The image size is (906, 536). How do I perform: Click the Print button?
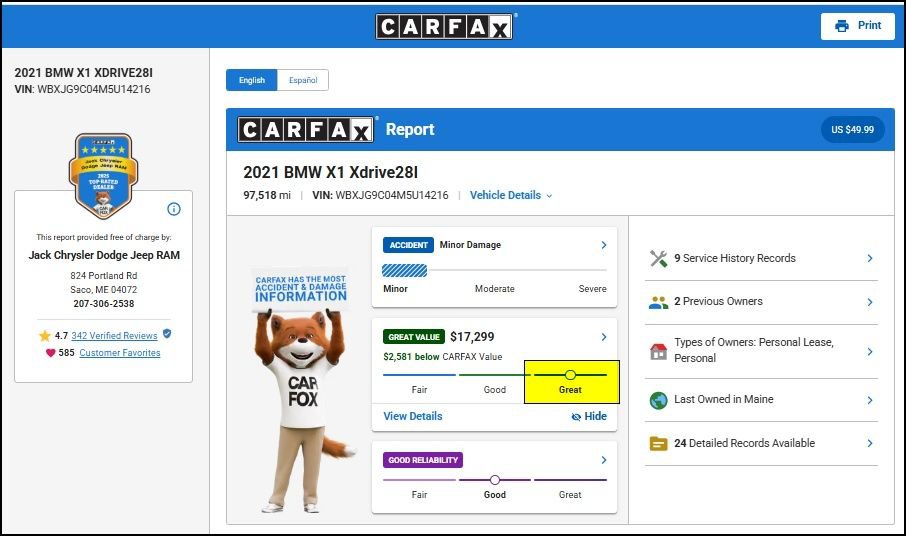(x=857, y=26)
